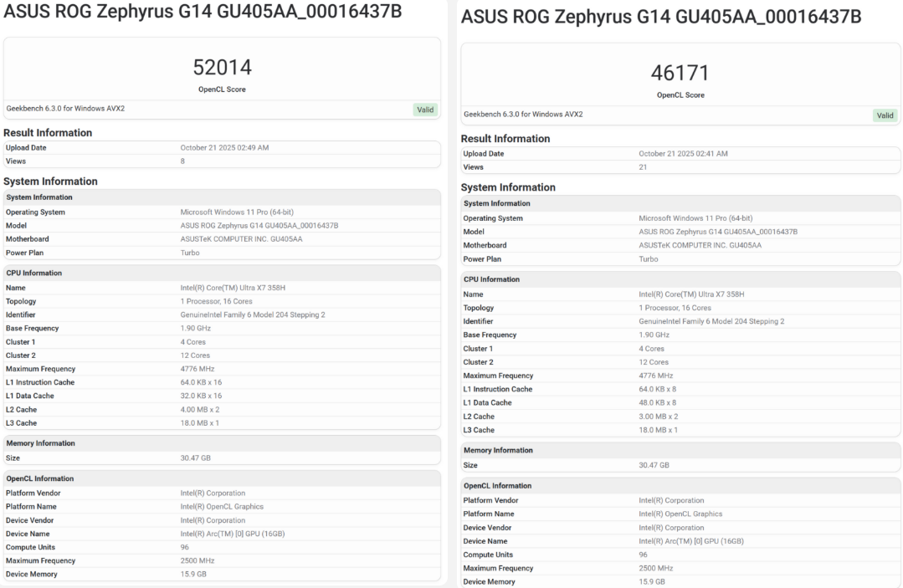
Task: Click Microsoft Windows 11 Pro in the 52014 result
Action: (x=237, y=212)
